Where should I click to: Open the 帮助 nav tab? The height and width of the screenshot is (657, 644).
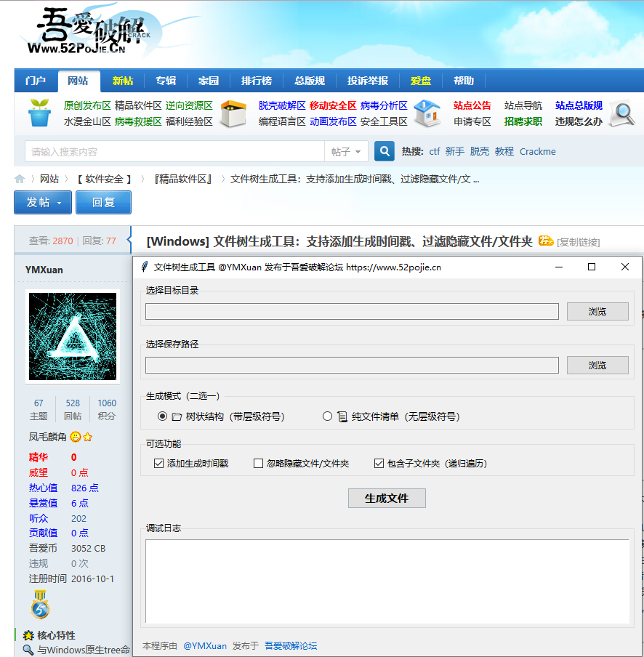pyautogui.click(x=464, y=81)
